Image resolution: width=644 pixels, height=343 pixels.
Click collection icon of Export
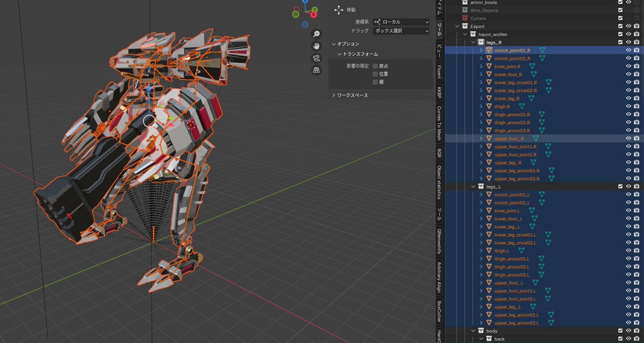(x=465, y=26)
